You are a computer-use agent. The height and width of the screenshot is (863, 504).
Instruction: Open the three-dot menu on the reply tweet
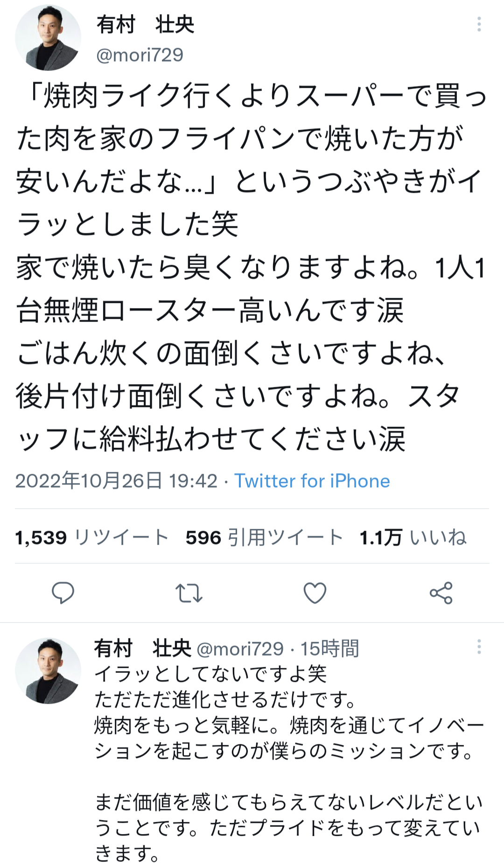point(479,647)
